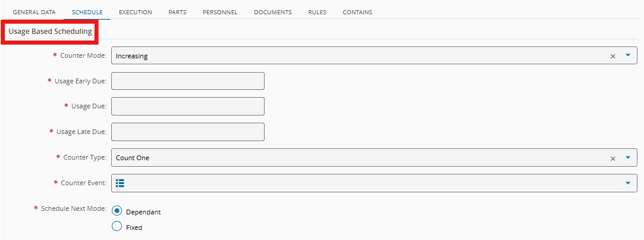Click the Usage Late Due label
644x240 pixels.
coord(81,132)
